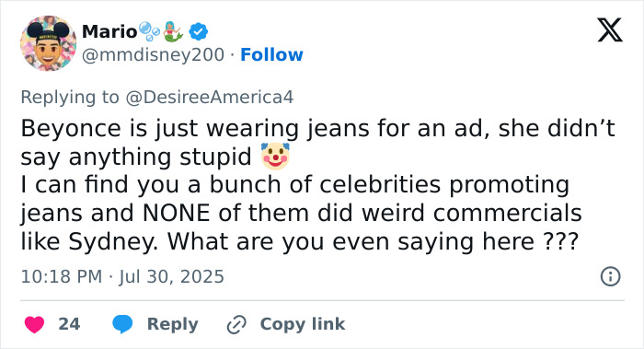Screen dimensions: 644x349
Task: Click the Reply text button
Action: tap(173, 324)
